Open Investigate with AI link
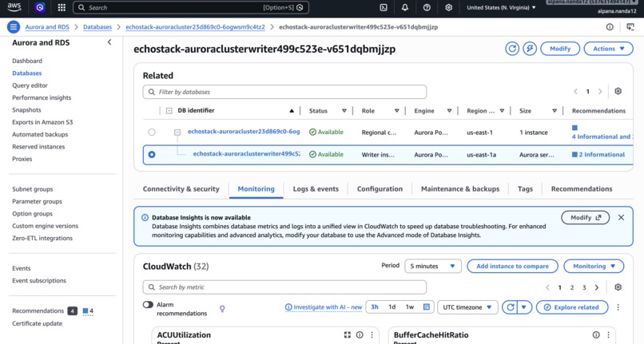Screen dimensions: 644x344 [324, 307]
